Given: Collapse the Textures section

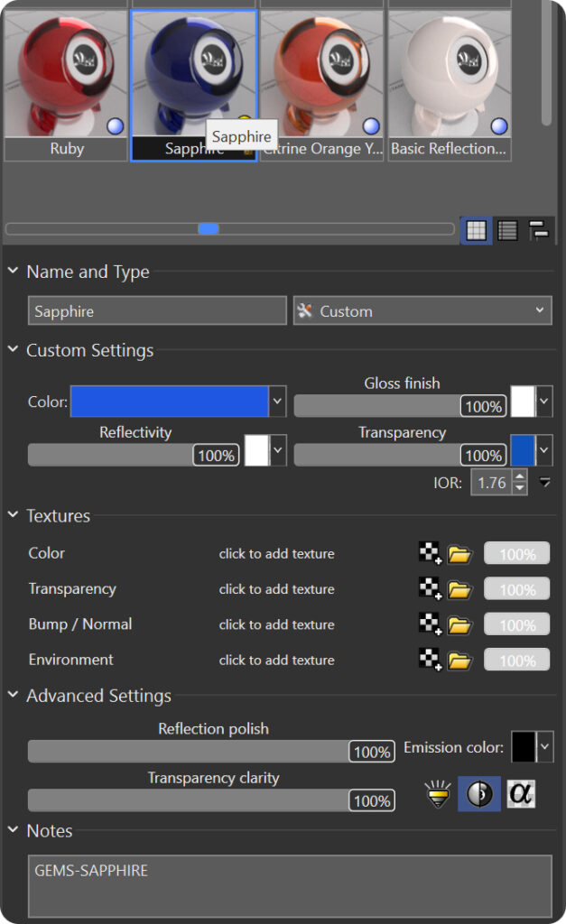Looking at the screenshot, I should coord(14,515).
